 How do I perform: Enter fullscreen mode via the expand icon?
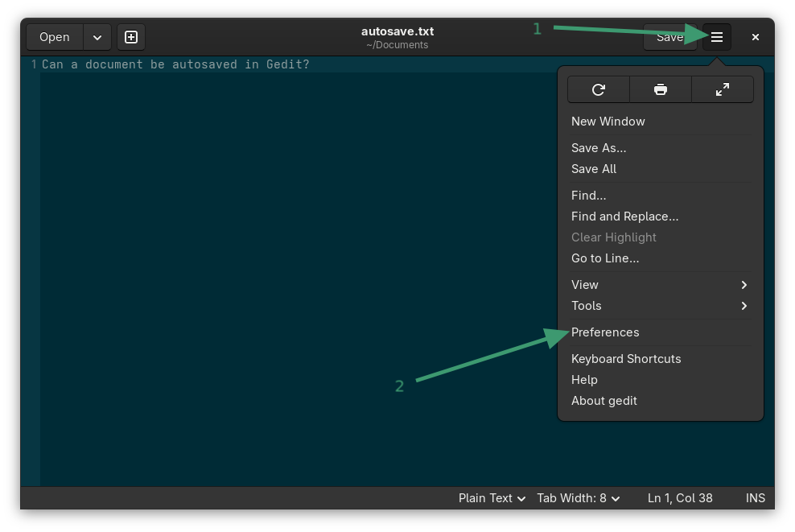pos(722,89)
